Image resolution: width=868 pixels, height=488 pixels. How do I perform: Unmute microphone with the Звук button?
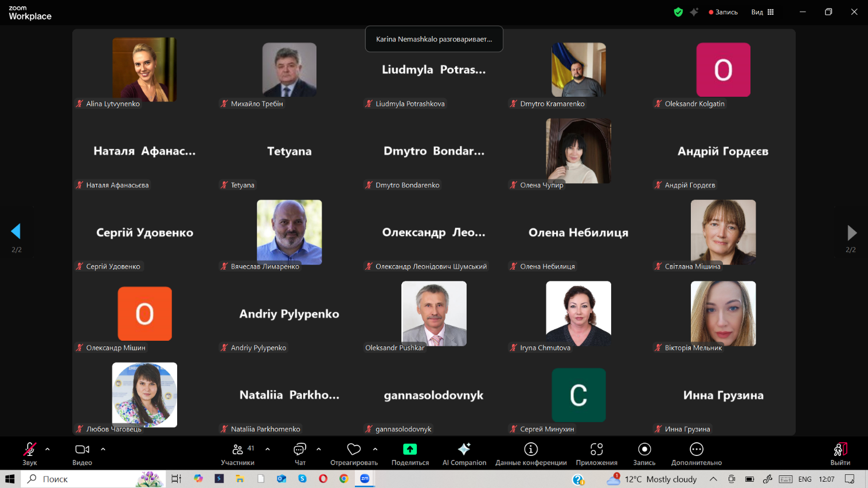point(30,454)
